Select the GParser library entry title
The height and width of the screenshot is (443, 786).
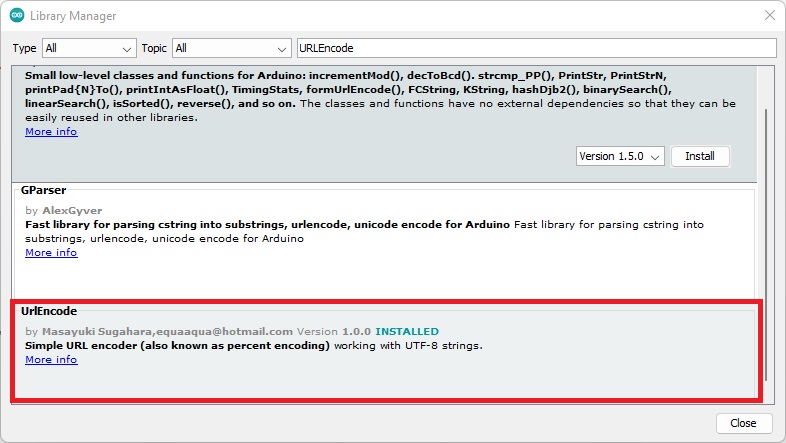[x=44, y=188]
